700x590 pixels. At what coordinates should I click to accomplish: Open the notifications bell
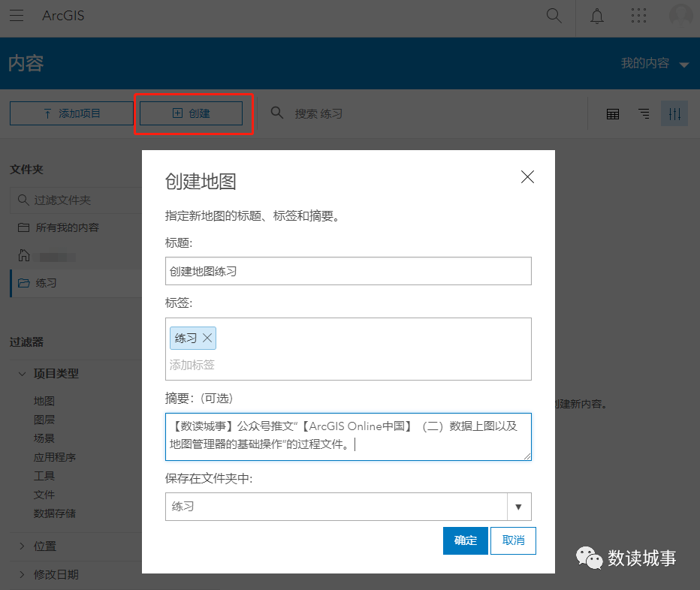pyautogui.click(x=597, y=16)
